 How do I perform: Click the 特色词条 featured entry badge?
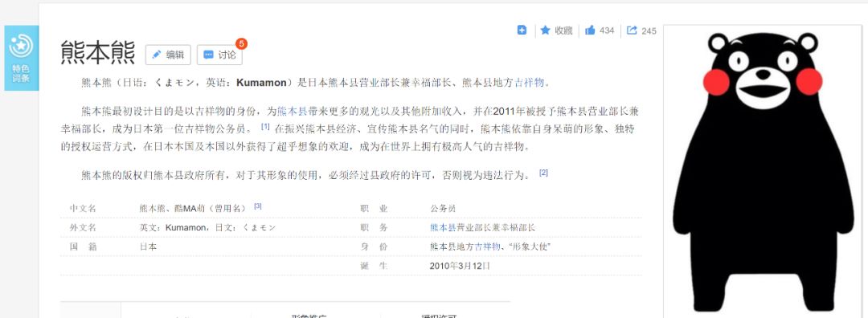tap(22, 58)
